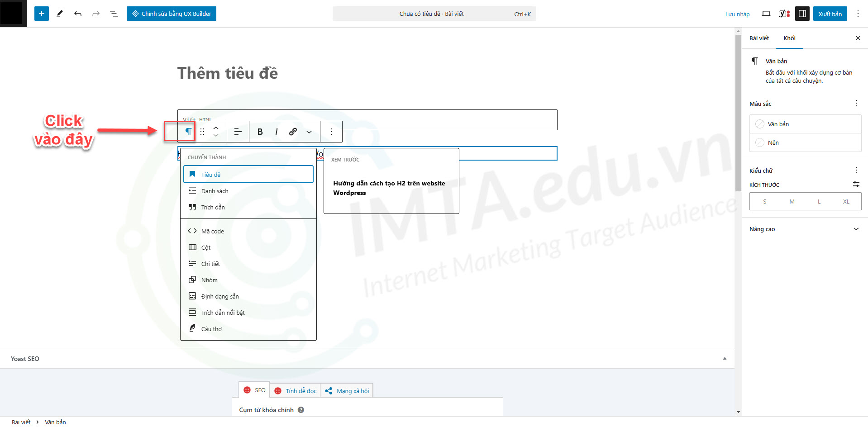This screenshot has height=427, width=868.
Task: Click the text align icon
Action: (x=238, y=132)
